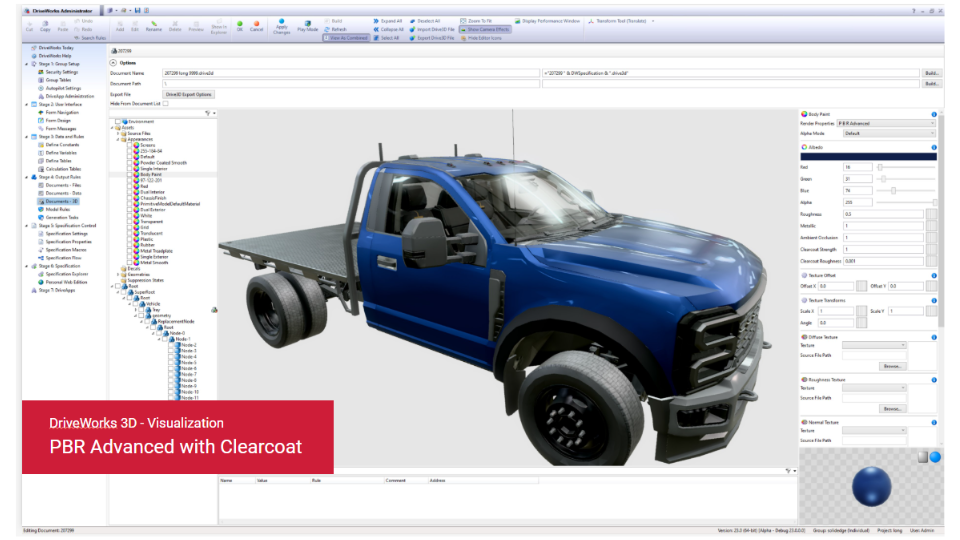
Task: Tick the Vehicle node checkbox
Action: (x=135, y=304)
